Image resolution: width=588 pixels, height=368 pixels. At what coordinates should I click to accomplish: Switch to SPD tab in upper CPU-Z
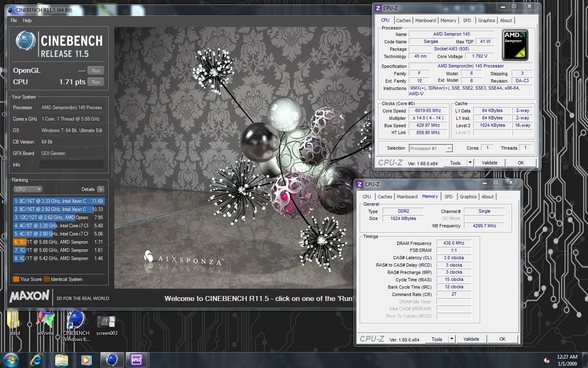[467, 20]
